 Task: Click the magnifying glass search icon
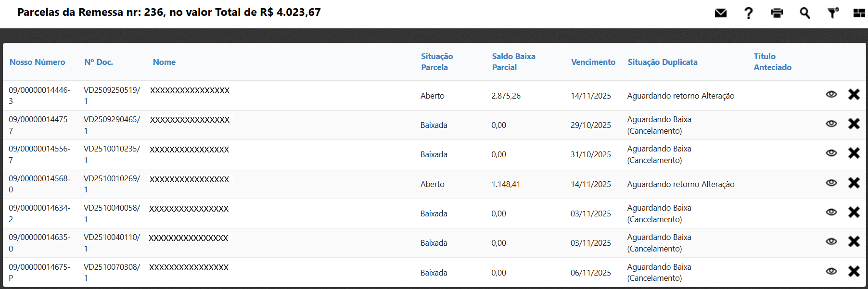tap(804, 13)
